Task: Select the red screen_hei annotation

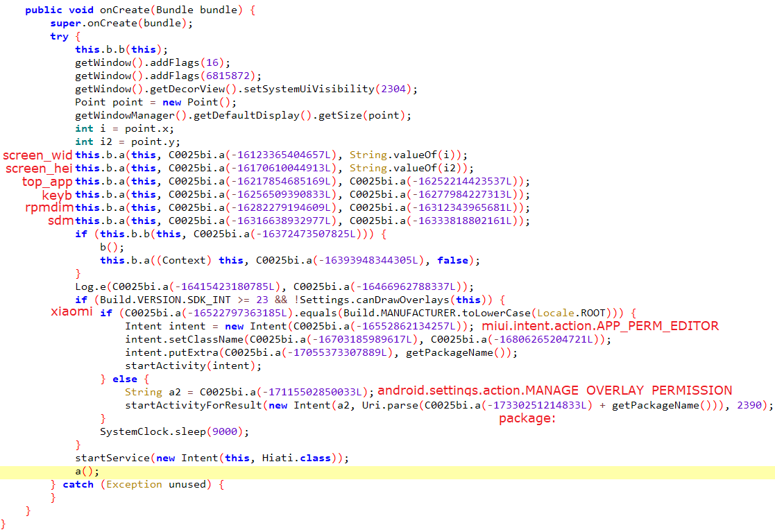Action: click(39, 169)
